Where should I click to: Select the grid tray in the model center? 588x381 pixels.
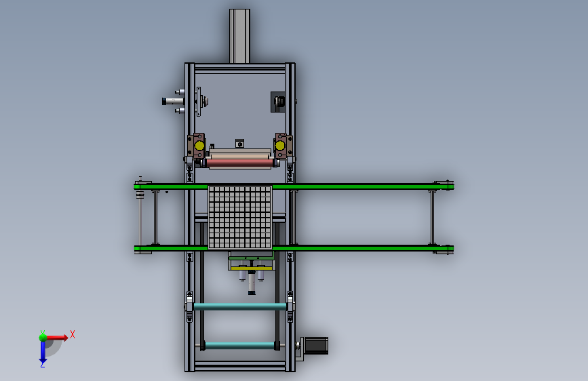(x=240, y=217)
